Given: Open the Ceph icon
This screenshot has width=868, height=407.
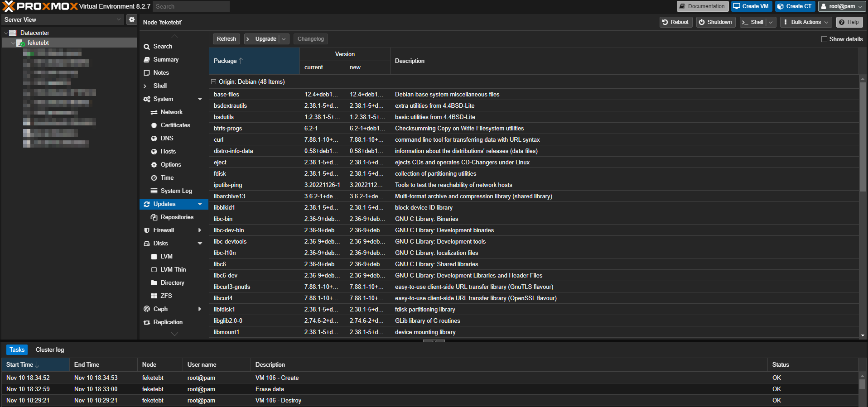Looking at the screenshot, I should click(x=147, y=309).
